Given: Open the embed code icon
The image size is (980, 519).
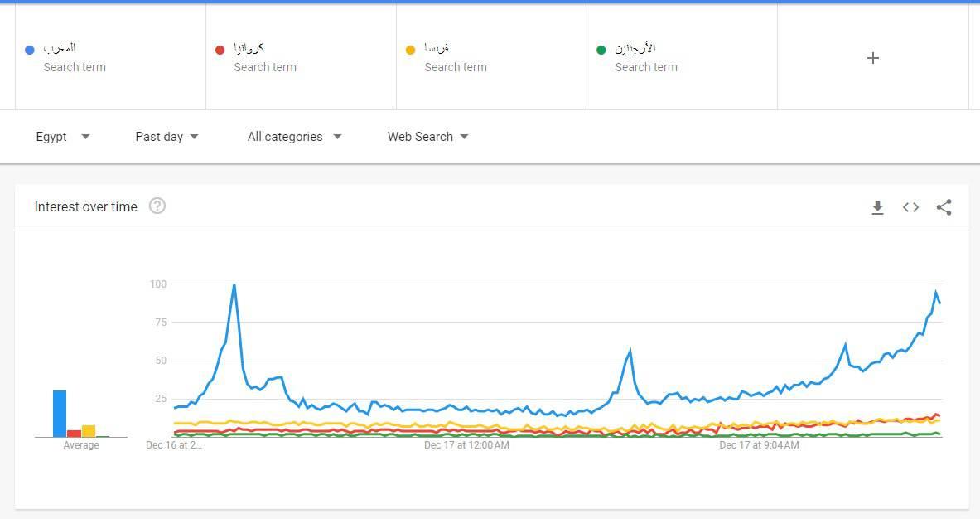Looking at the screenshot, I should pyautogui.click(x=910, y=207).
